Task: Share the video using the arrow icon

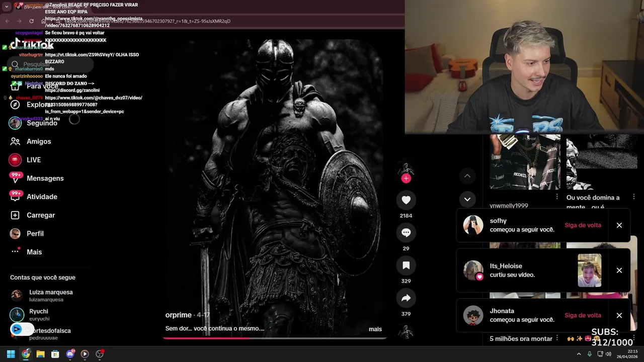Action: (406, 298)
